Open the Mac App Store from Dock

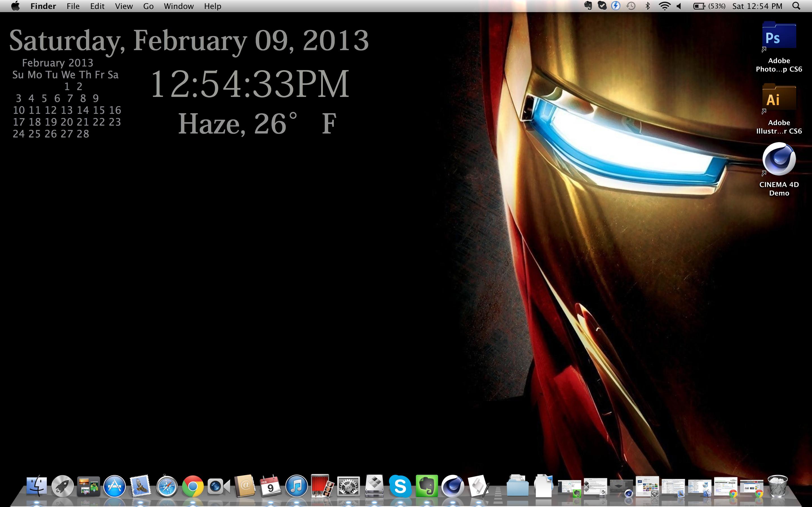click(114, 486)
